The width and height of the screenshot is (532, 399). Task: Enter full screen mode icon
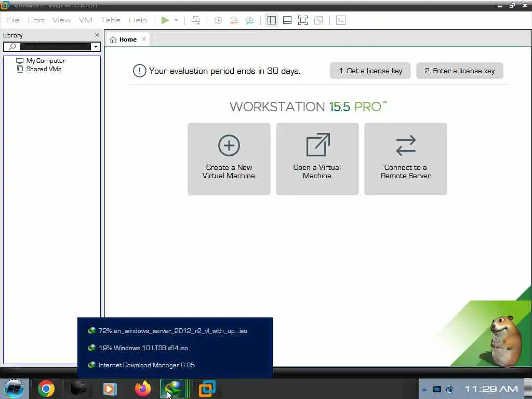303,20
